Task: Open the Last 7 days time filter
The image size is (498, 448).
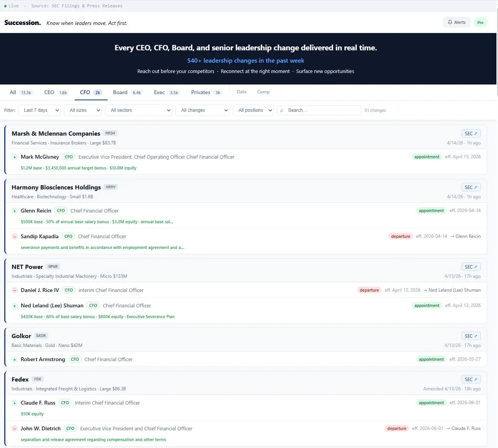Action: click(x=40, y=110)
